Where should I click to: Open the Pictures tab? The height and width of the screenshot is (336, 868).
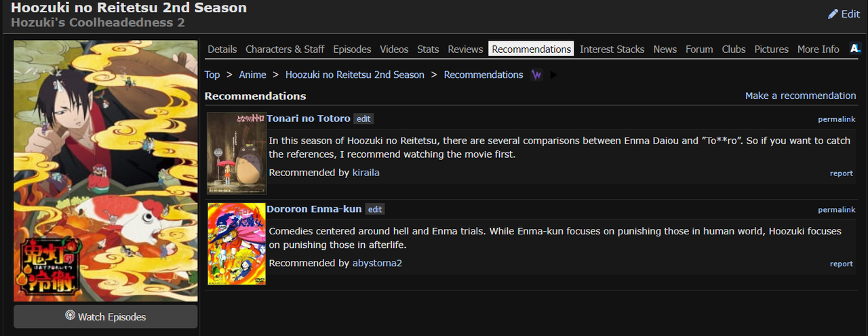(x=772, y=49)
